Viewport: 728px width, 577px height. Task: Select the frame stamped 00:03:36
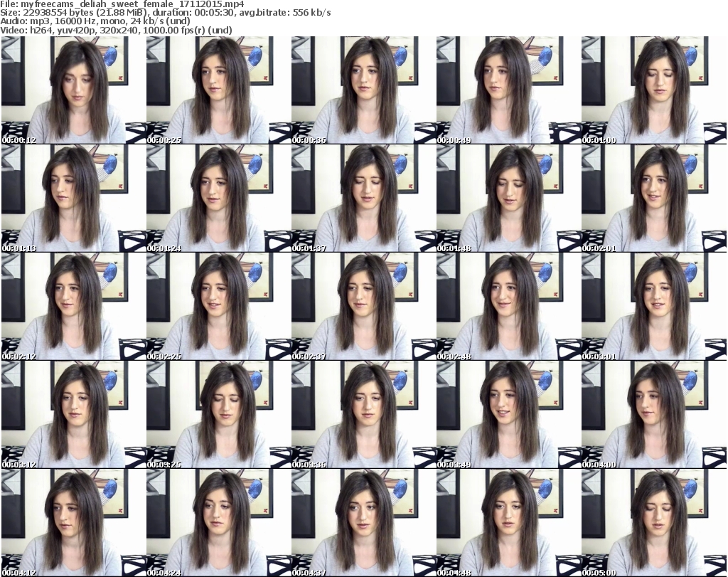(x=363, y=414)
